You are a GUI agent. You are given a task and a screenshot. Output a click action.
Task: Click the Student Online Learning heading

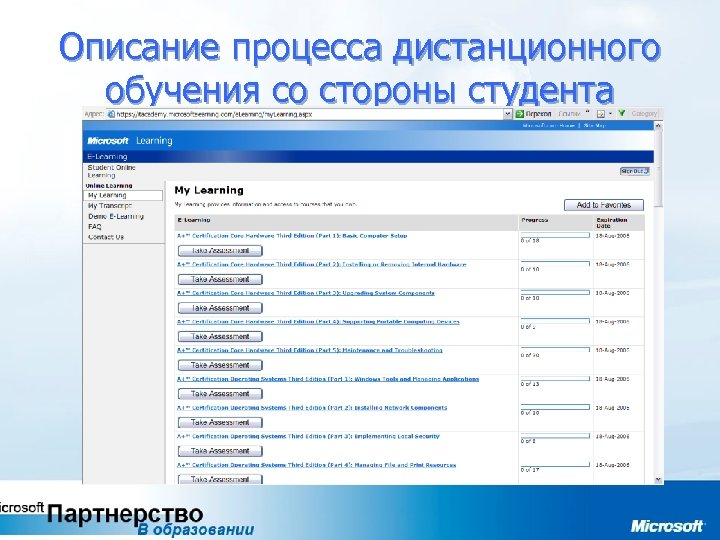pyautogui.click(x=112, y=171)
